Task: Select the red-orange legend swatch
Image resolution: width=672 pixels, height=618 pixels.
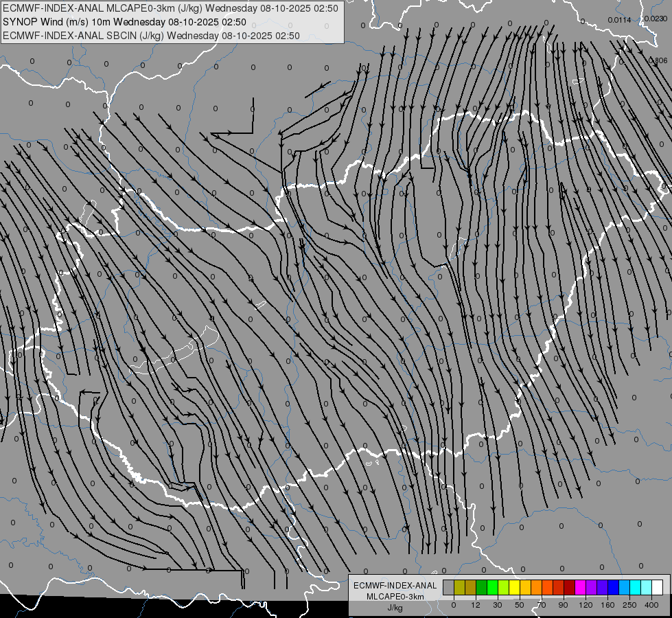Action: click(x=548, y=587)
